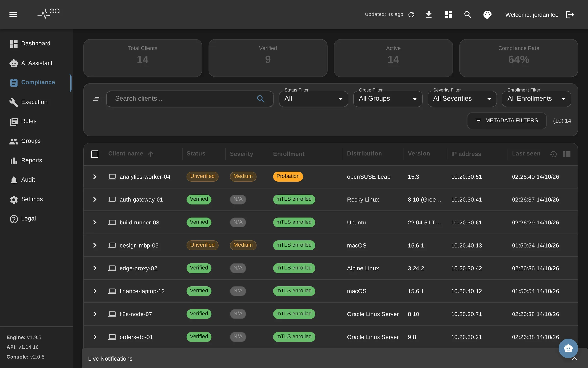Image resolution: width=588 pixels, height=368 pixels.
Task: Go to Dashboard in sidebar
Action: [x=36, y=44]
